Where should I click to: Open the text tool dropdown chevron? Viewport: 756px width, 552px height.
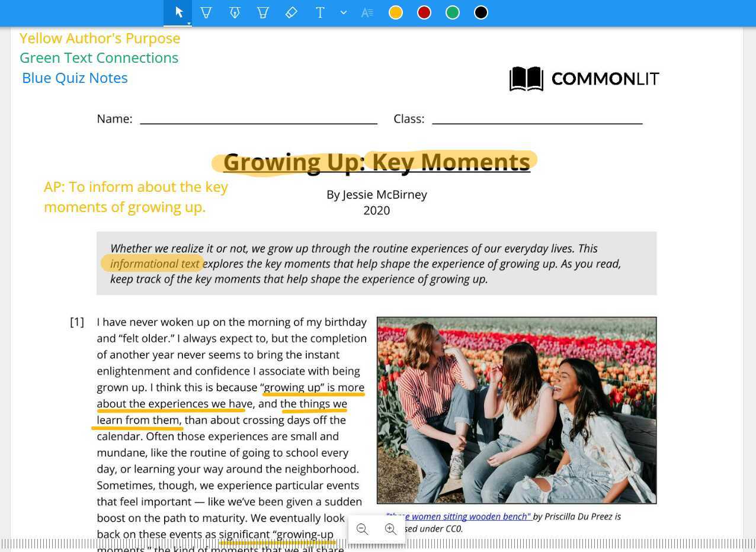pyautogui.click(x=344, y=12)
